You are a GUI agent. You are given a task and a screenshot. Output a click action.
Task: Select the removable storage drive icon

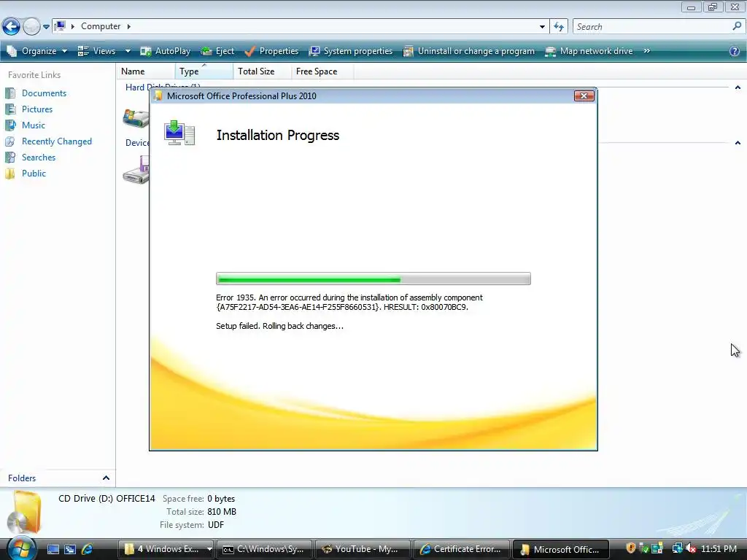click(x=136, y=171)
